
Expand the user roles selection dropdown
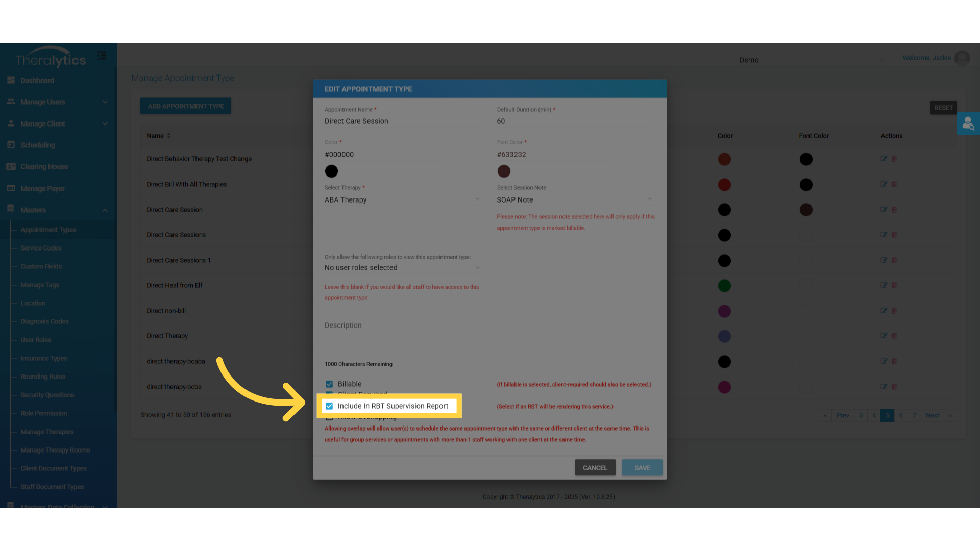coord(402,268)
